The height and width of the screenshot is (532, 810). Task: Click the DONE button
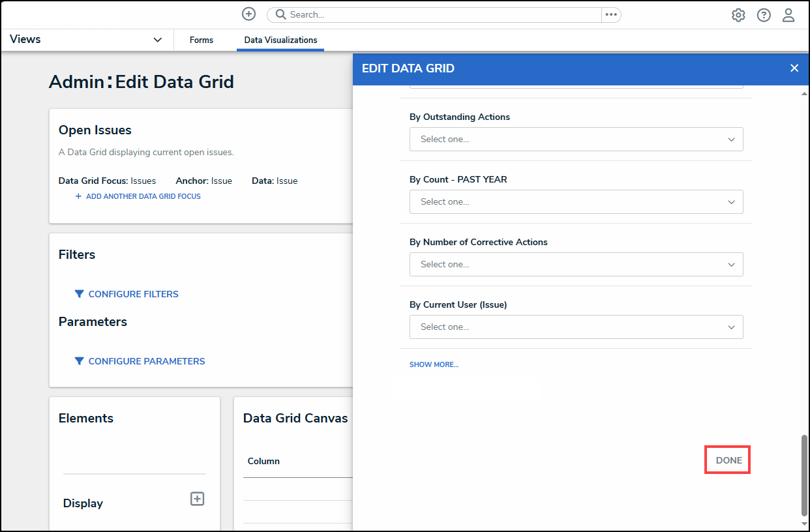[x=728, y=460]
